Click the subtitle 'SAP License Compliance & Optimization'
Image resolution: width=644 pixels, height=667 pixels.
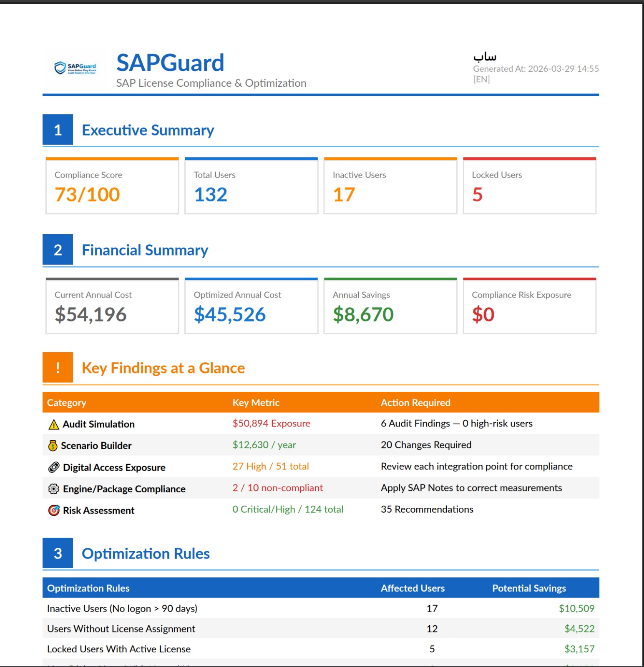(x=211, y=83)
